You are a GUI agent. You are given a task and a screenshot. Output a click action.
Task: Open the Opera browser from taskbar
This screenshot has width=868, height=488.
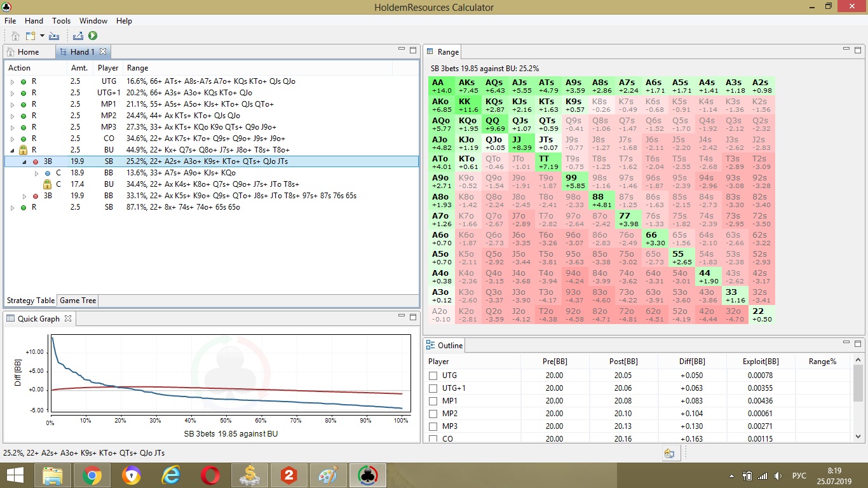point(210,475)
